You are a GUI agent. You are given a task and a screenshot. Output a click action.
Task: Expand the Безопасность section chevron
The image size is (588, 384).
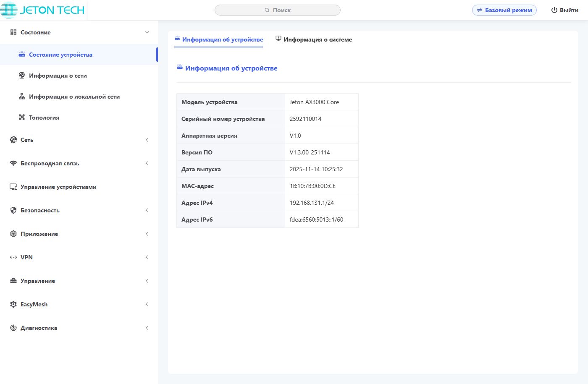coord(147,210)
